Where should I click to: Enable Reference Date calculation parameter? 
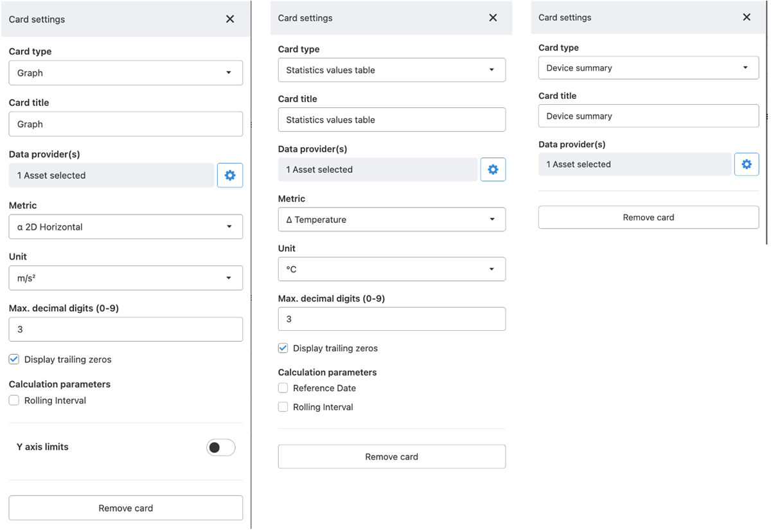283,387
